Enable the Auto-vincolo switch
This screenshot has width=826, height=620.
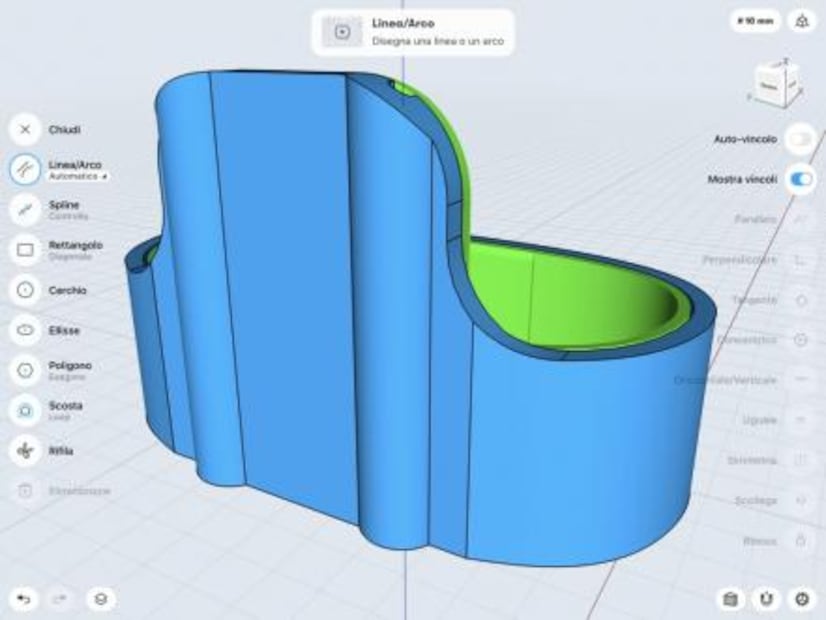tap(798, 140)
